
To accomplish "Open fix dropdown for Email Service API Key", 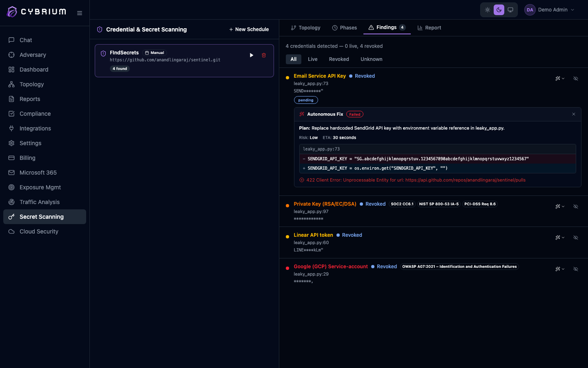I will pos(560,79).
